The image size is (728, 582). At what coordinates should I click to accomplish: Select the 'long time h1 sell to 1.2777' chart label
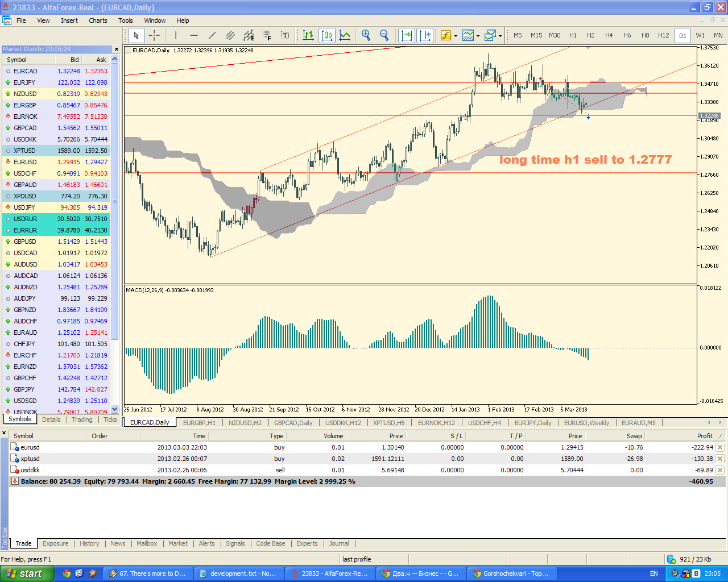click(x=586, y=160)
